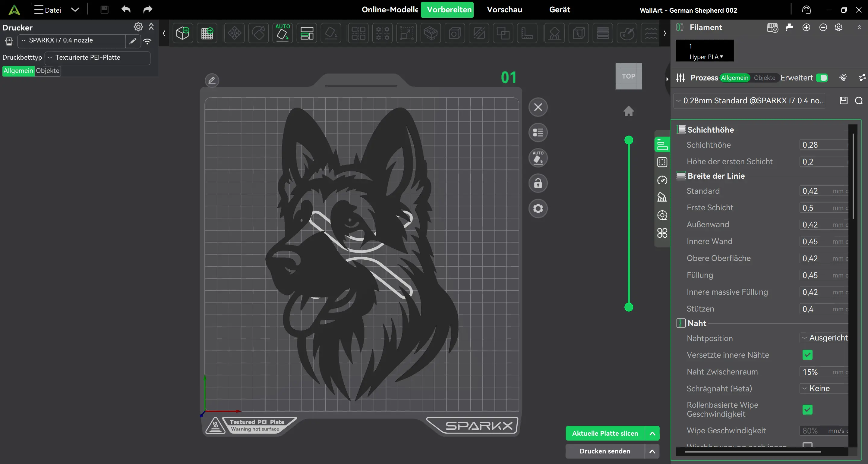868x464 pixels.
Task: Click the upper handle of the green vertical slider
Action: (629, 140)
